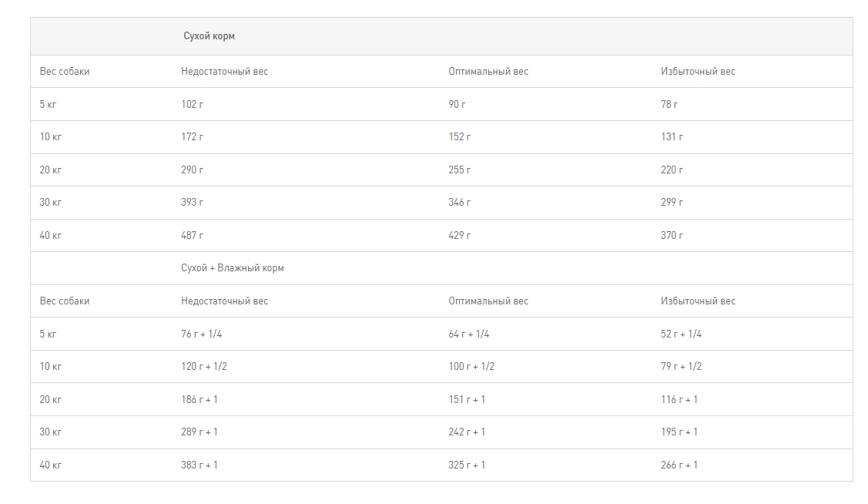Click the "299 г" value
Viewport: 868px width, 504px height.
click(x=672, y=203)
